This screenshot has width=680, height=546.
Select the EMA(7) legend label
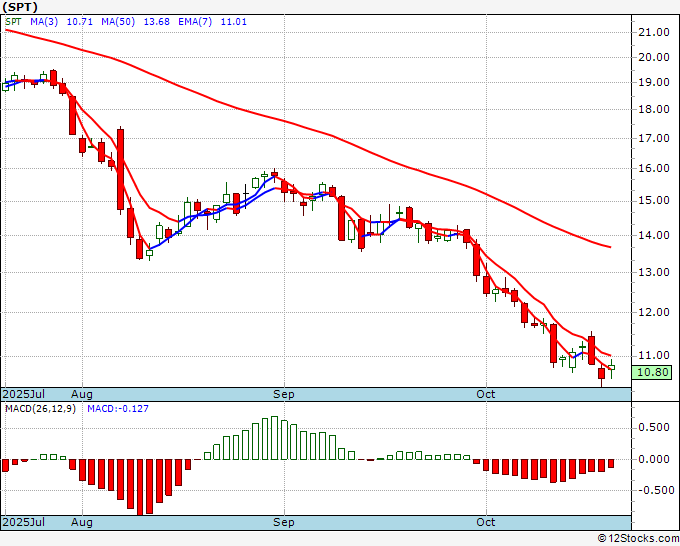(x=195, y=22)
